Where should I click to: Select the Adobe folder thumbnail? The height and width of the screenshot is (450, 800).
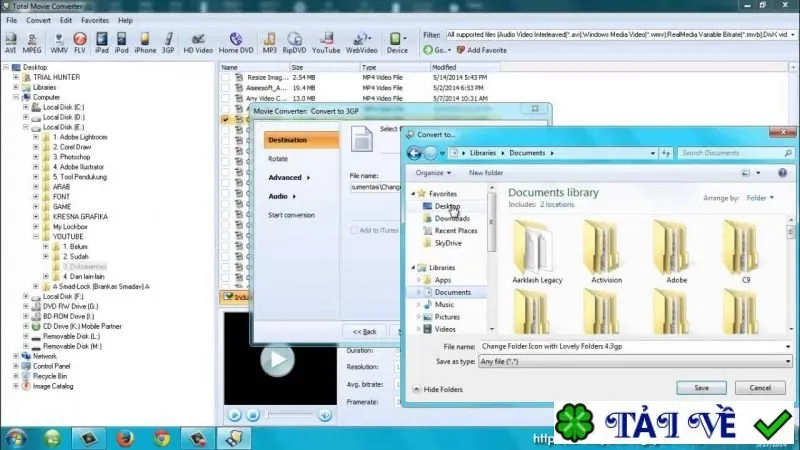(x=677, y=252)
